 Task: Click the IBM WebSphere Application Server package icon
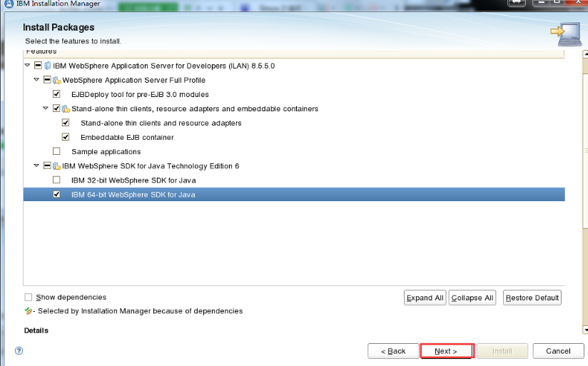(48, 66)
